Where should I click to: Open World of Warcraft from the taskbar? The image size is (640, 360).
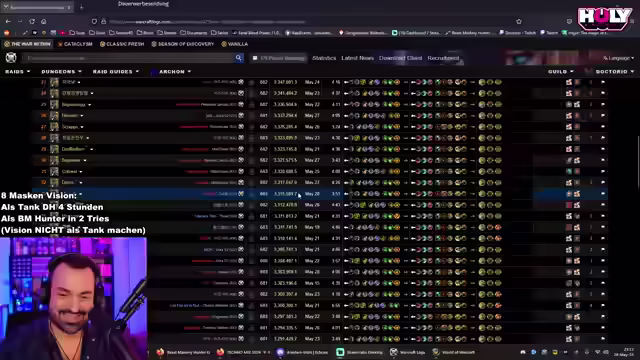point(453,352)
